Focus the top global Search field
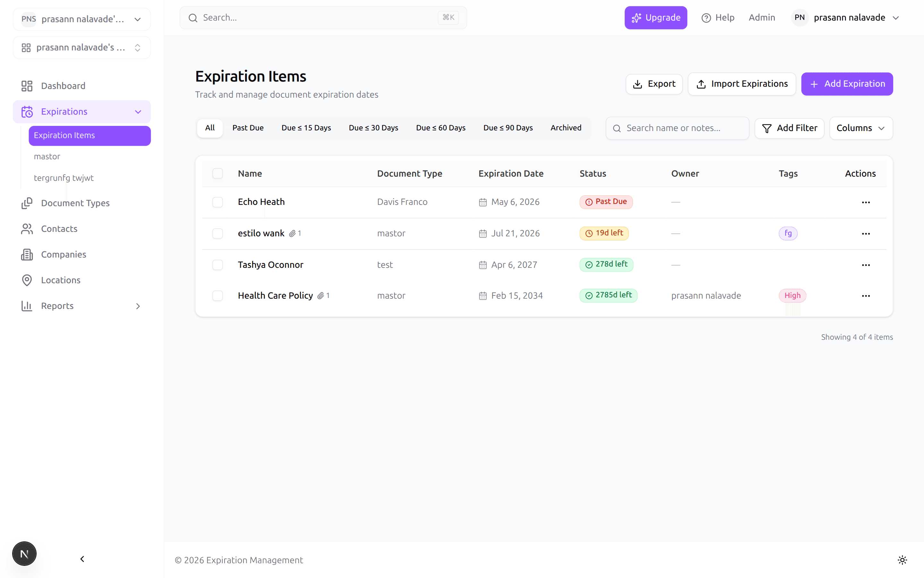Image resolution: width=924 pixels, height=578 pixels. click(323, 18)
